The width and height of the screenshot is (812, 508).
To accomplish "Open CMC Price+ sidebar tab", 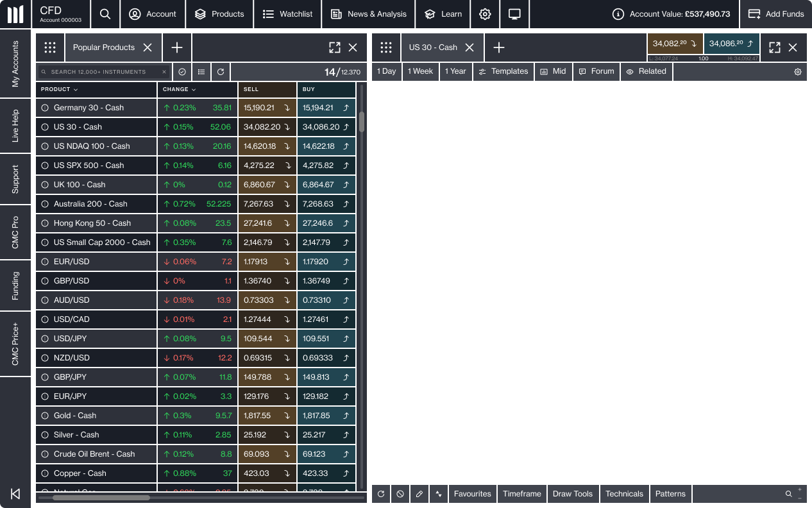I will coord(15,344).
